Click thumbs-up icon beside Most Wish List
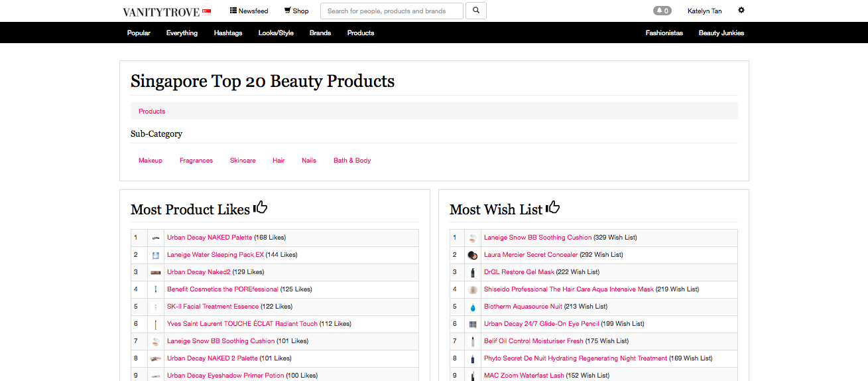This screenshot has height=381, width=868. tap(552, 207)
